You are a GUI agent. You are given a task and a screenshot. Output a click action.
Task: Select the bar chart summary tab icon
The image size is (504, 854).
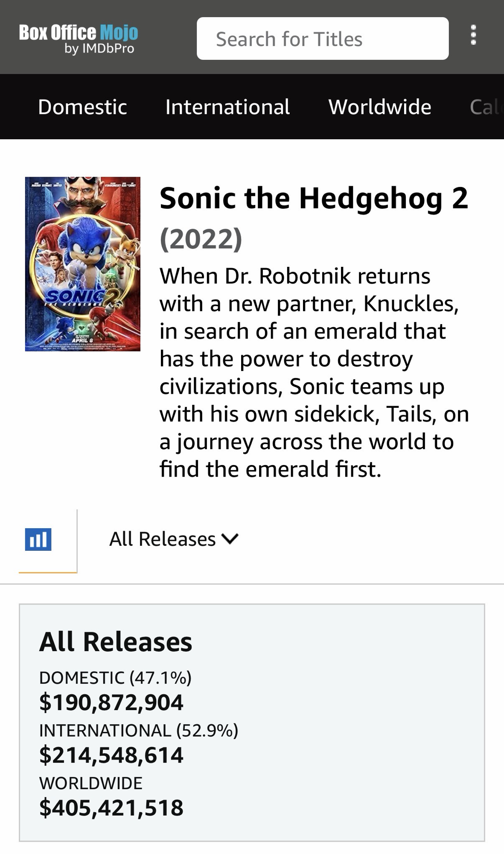click(x=38, y=539)
